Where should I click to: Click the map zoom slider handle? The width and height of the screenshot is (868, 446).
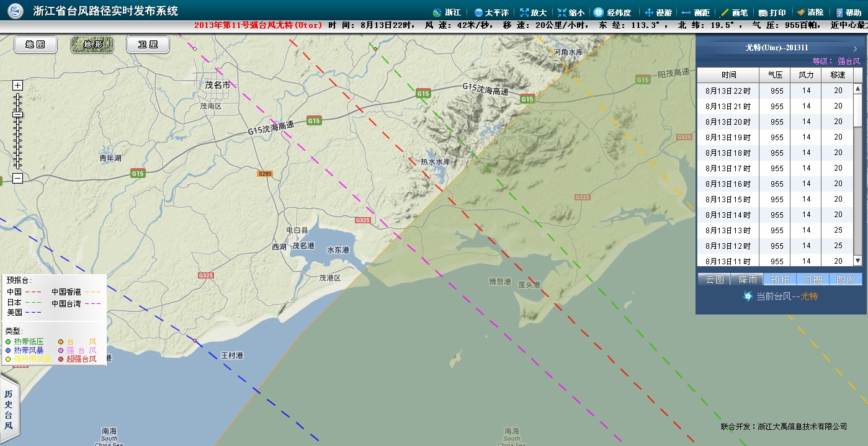(x=18, y=114)
